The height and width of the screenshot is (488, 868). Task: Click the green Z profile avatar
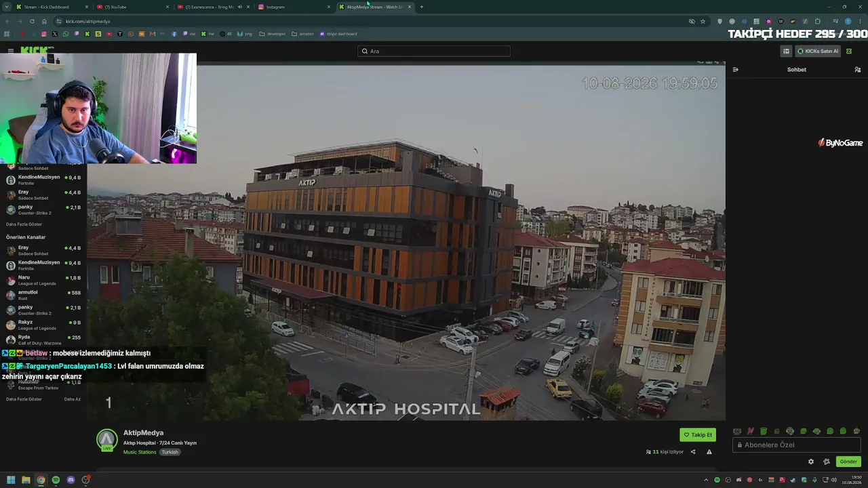[x=849, y=51]
